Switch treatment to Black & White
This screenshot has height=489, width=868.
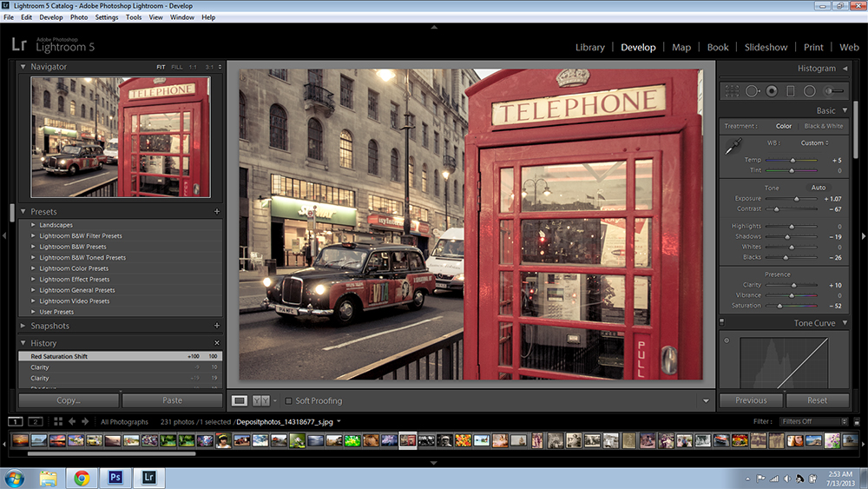(823, 126)
